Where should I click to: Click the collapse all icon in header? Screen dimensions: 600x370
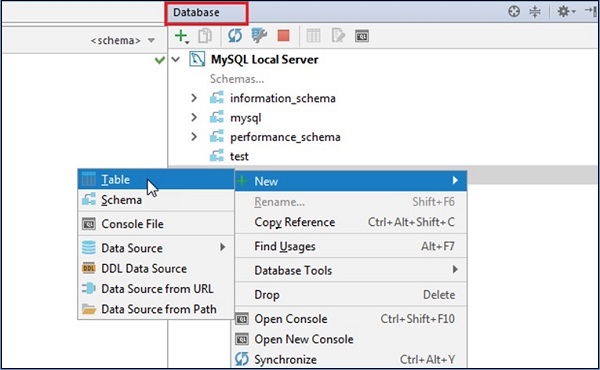[x=535, y=12]
